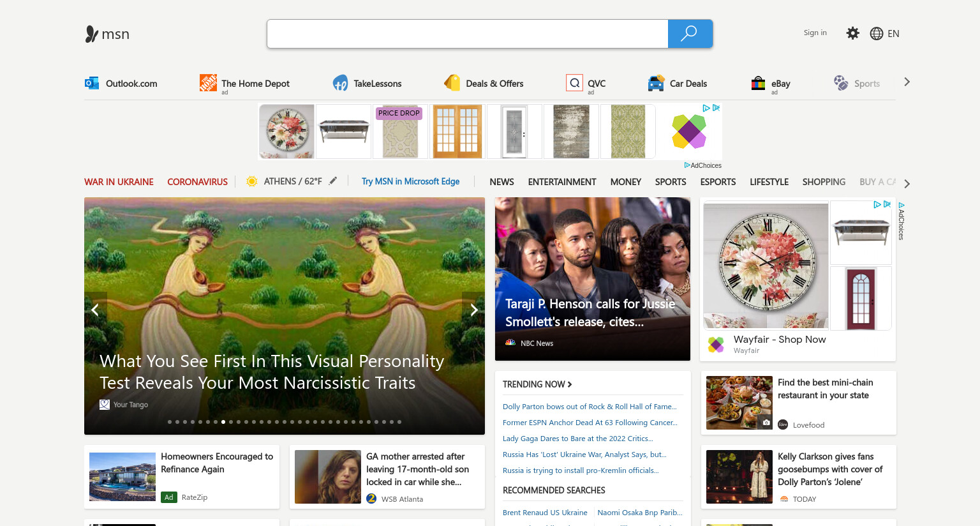Open the ESPORTS section
The image size is (980, 526).
(x=718, y=182)
